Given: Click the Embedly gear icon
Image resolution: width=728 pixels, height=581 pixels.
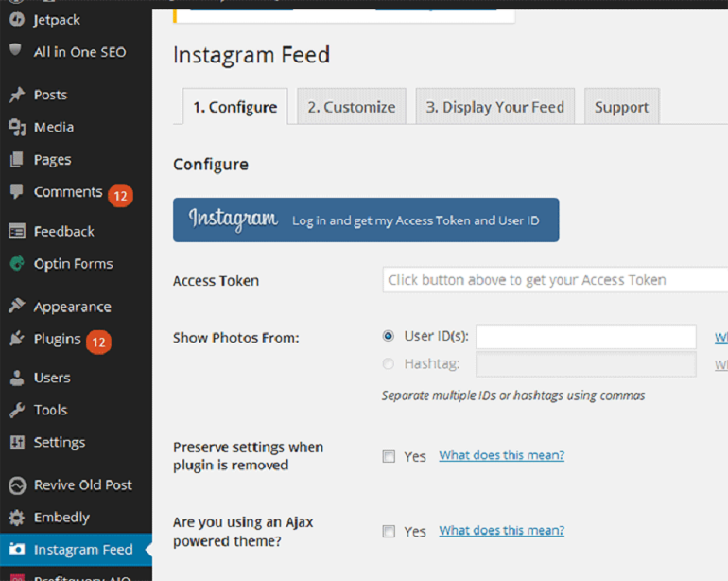Looking at the screenshot, I should coord(17,518).
